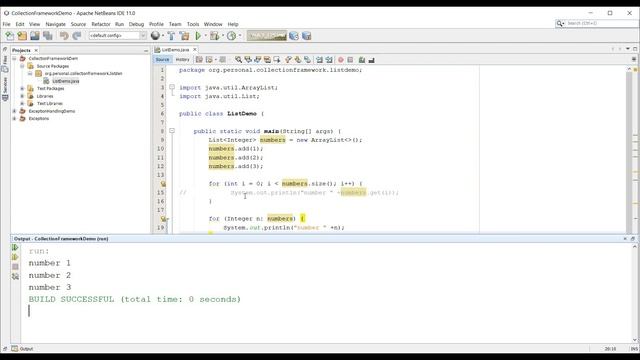Click the Search (Ctrl+I) input field
This screenshot has height=360, width=640.
(601, 24)
